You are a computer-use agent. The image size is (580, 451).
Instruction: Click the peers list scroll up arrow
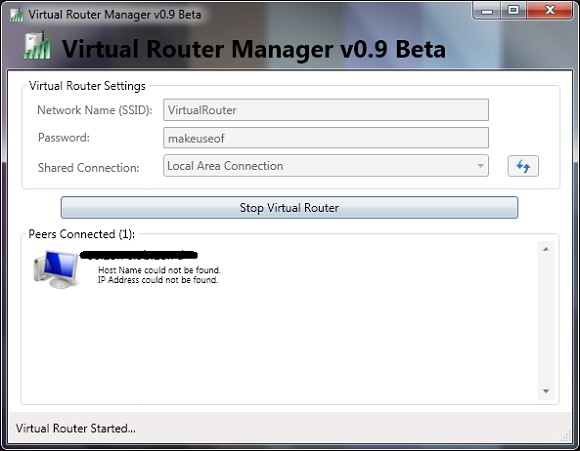pos(546,249)
